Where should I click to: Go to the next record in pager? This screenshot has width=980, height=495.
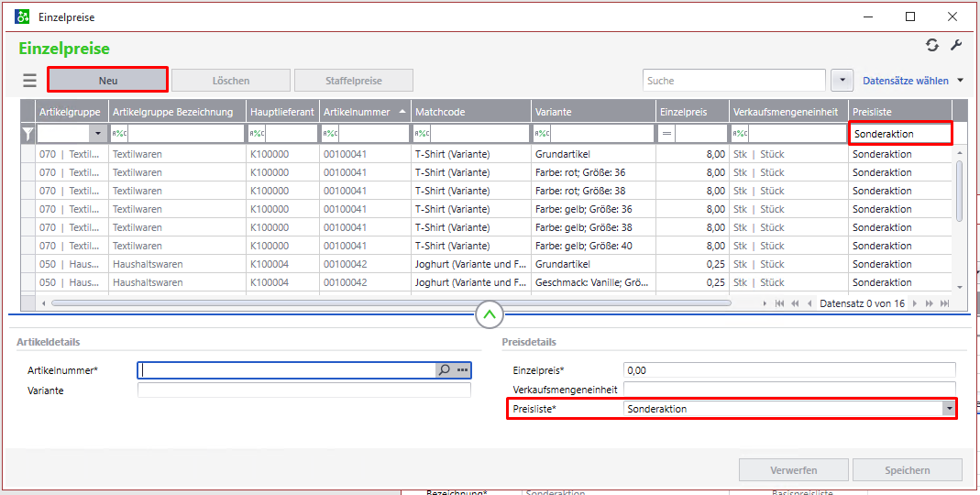[914, 303]
